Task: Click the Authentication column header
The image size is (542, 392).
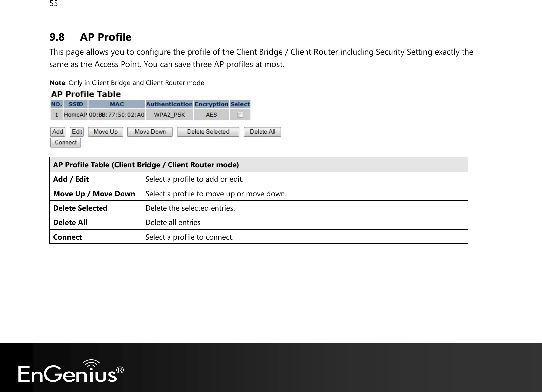Action: point(169,104)
